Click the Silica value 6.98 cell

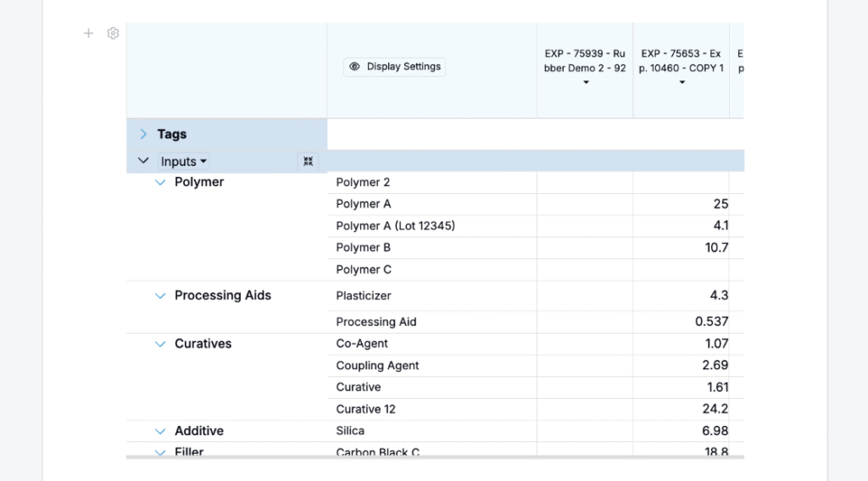pos(681,431)
